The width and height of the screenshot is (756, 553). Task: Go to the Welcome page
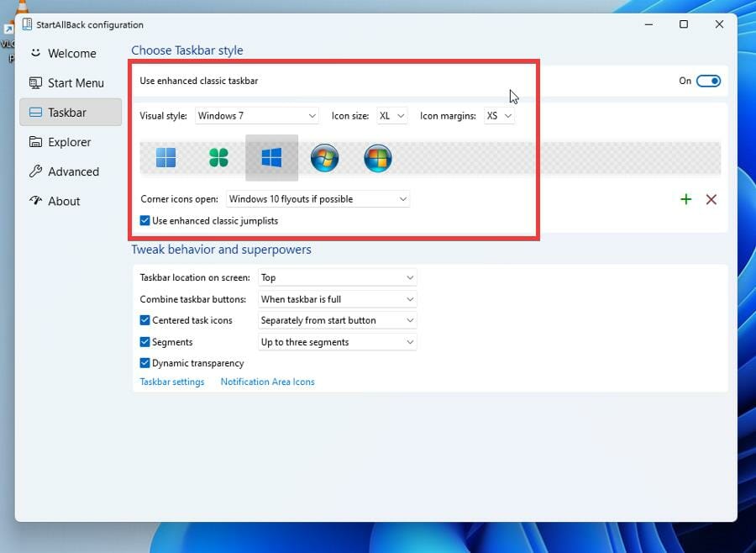tap(71, 53)
